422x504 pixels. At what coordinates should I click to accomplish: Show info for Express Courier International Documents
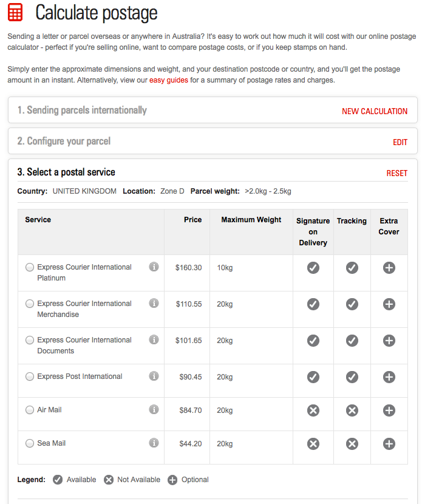point(154,339)
